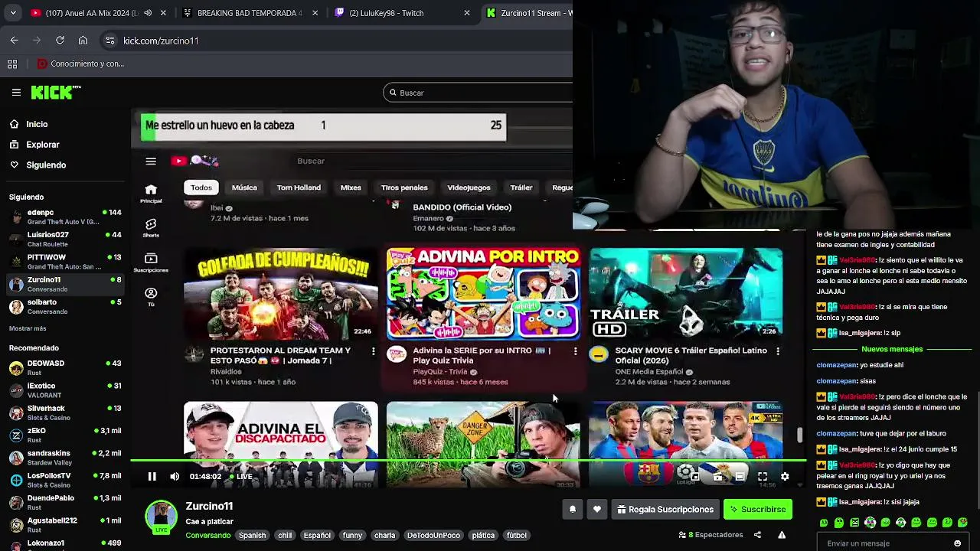
Task: Select Tom Holland filter chip
Action: coord(299,187)
